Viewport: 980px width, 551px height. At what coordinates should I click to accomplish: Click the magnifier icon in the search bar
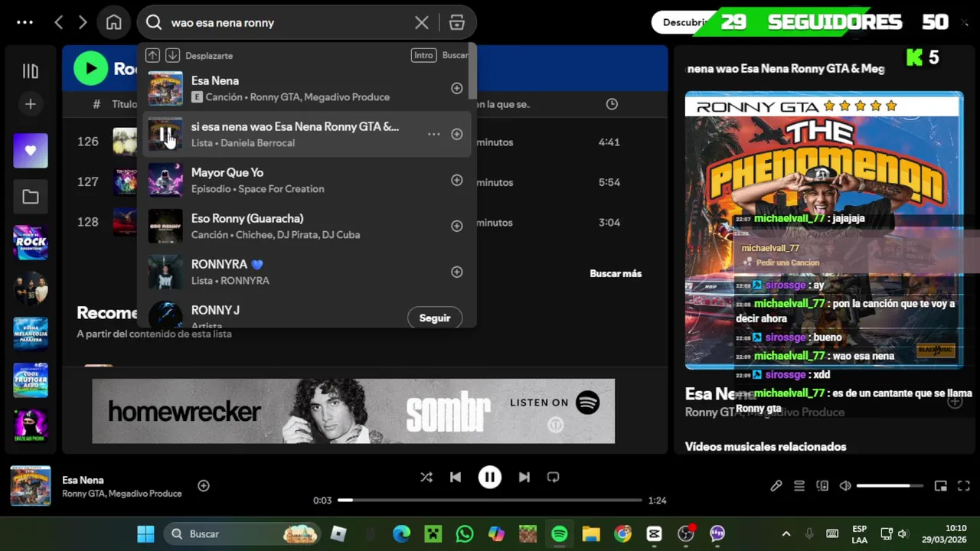point(154,22)
